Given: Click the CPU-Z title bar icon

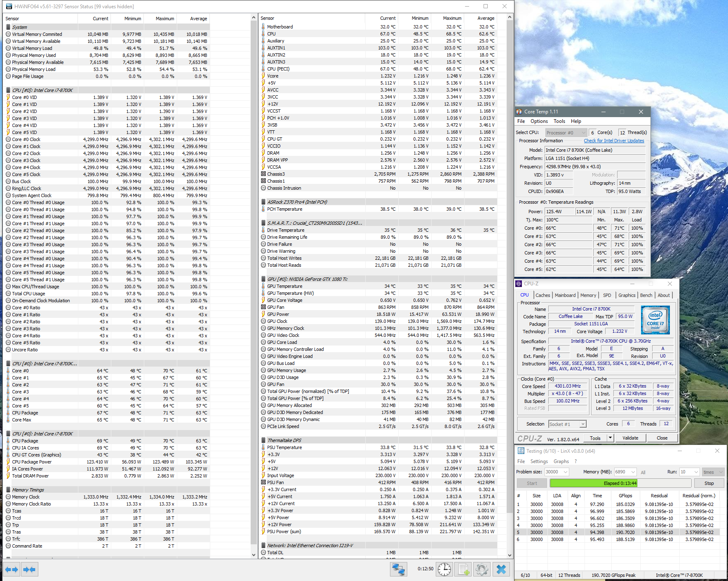Looking at the screenshot, I should pos(519,284).
